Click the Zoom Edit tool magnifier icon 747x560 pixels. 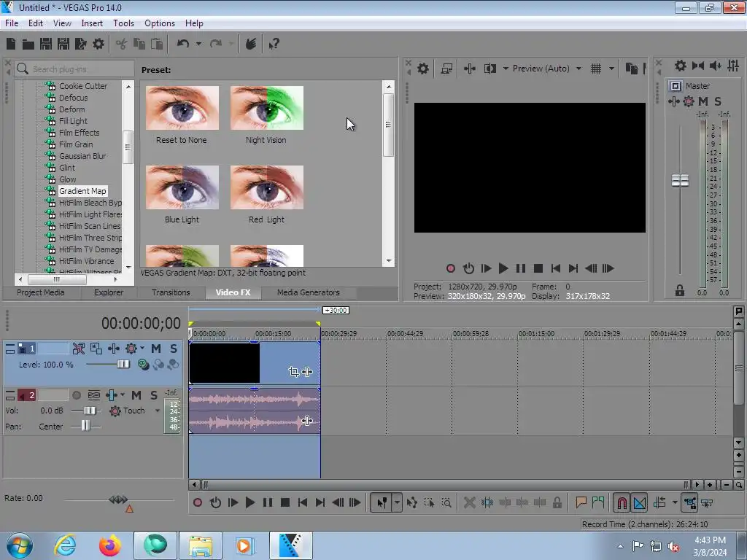coord(446,502)
